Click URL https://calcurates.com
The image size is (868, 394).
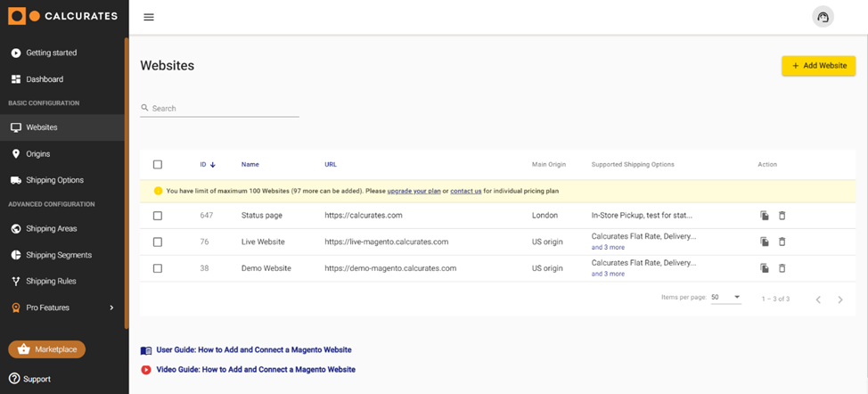click(x=363, y=215)
